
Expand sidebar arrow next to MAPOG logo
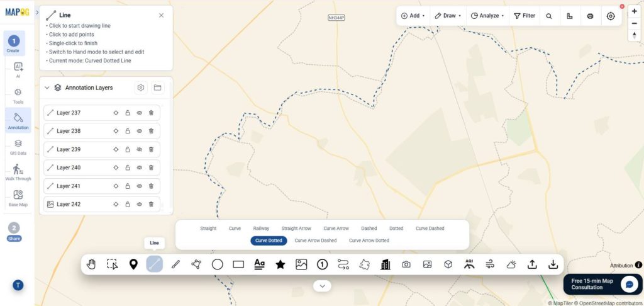(x=37, y=13)
